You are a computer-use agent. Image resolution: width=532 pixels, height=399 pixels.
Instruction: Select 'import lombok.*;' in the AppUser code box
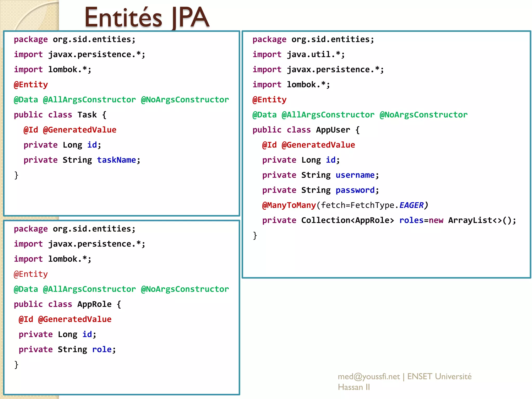291,85
